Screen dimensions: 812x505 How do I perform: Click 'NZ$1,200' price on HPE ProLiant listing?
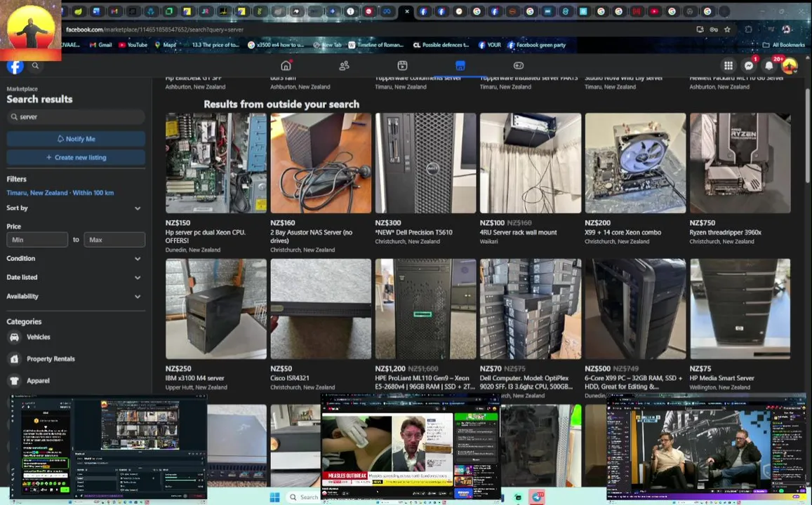pos(390,368)
